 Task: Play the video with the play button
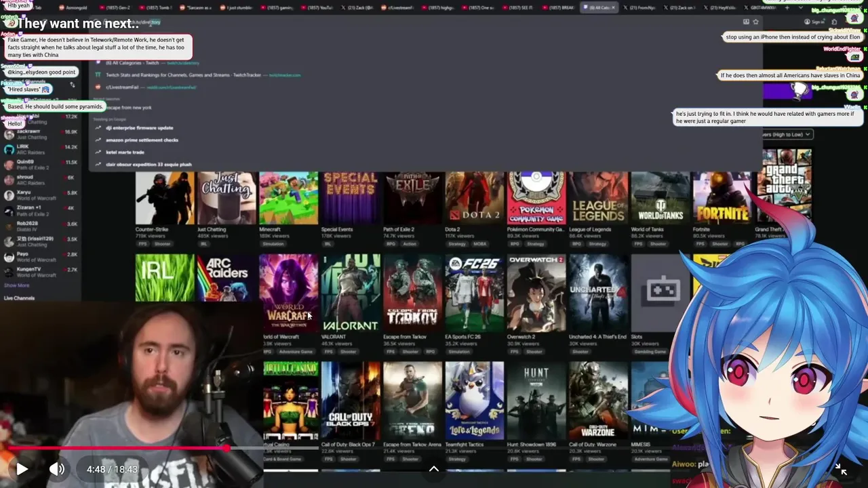[x=22, y=468]
